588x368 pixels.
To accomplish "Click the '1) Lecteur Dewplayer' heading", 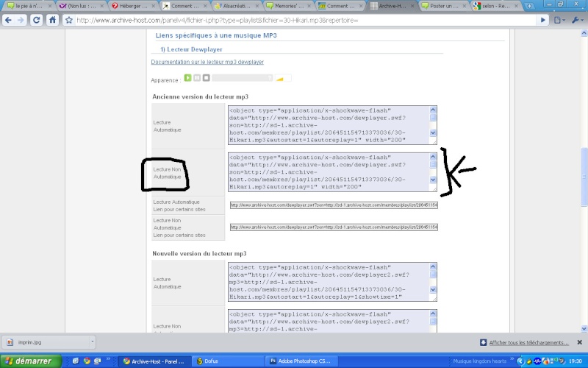I will (191, 49).
